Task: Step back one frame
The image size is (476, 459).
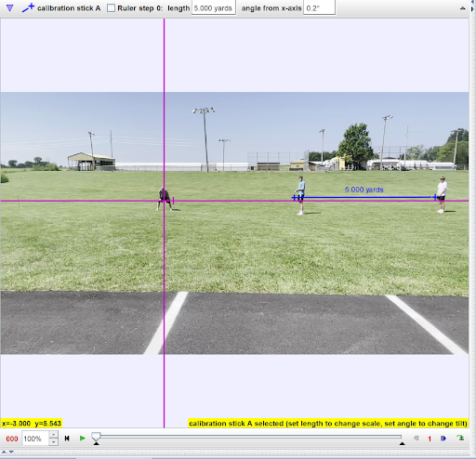Action: [416, 439]
